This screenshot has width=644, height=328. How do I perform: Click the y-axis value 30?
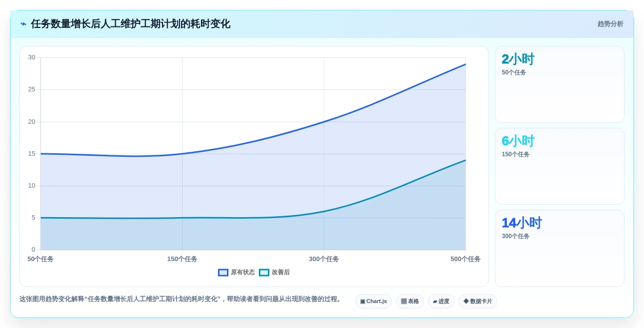click(31, 57)
